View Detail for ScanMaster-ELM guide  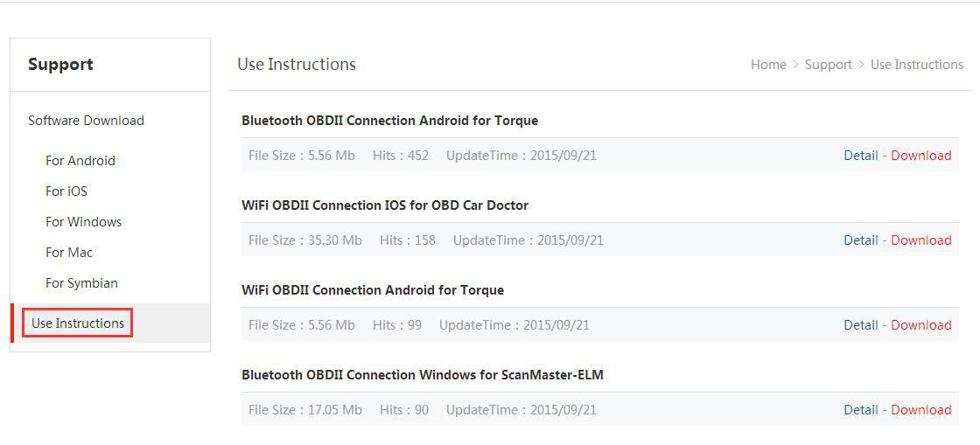[x=860, y=410]
